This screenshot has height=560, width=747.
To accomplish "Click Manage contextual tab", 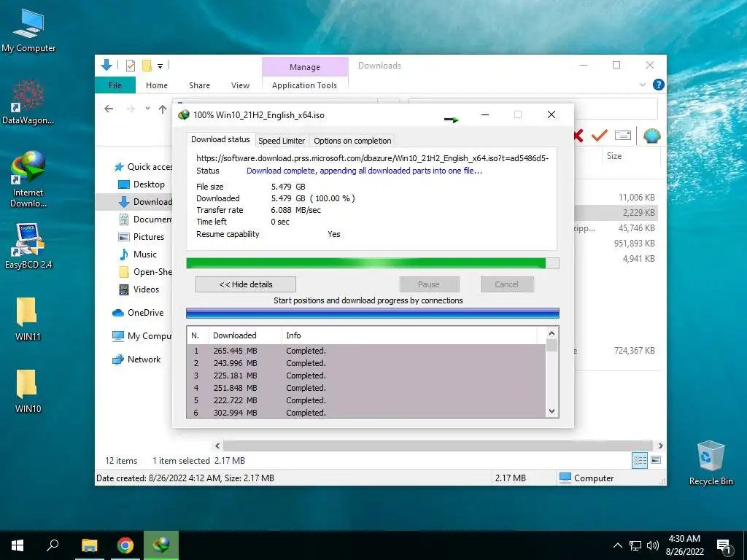I will [x=305, y=67].
